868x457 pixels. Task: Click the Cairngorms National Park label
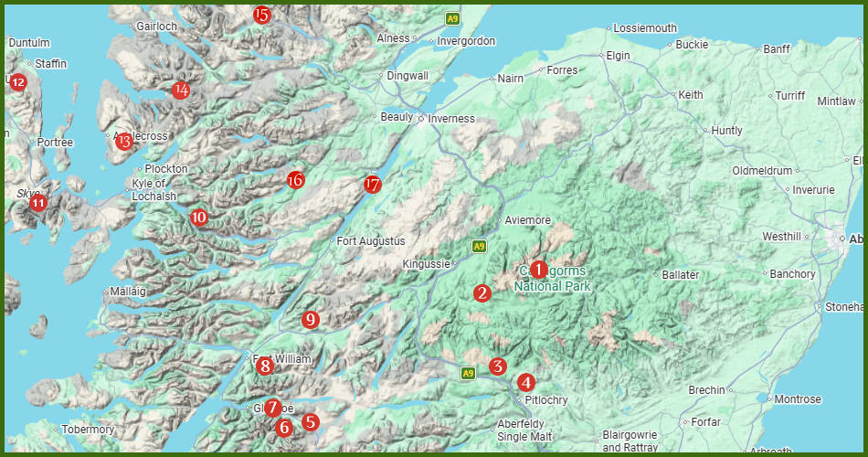click(552, 279)
